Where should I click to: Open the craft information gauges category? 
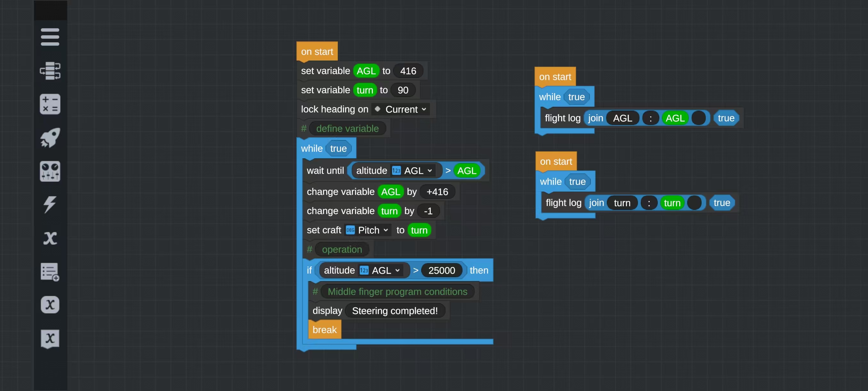coord(50,171)
